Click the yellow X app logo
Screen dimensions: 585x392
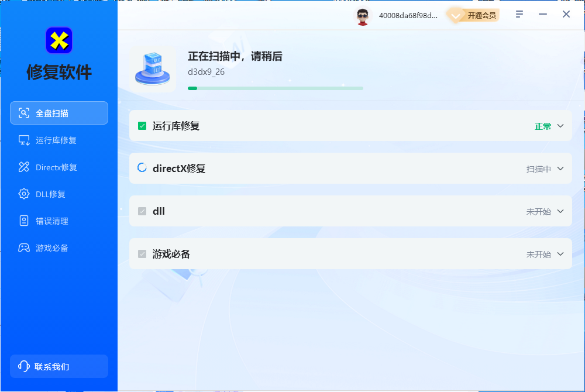coord(59,40)
